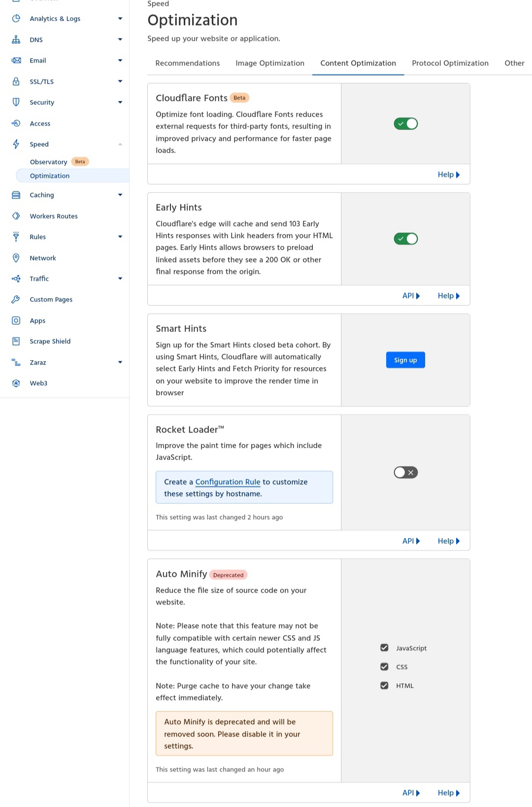Screen dimensions: 532x807
Task: Open Workers Routes in the sidebar
Action: coord(54,216)
